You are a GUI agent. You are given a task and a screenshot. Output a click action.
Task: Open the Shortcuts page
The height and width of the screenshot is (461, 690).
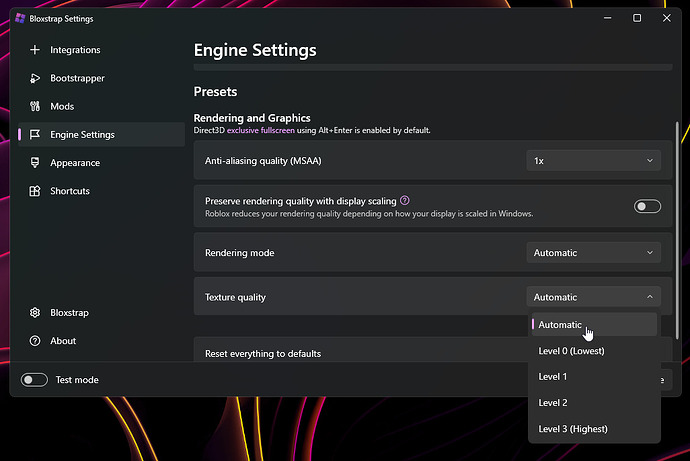coord(102,191)
